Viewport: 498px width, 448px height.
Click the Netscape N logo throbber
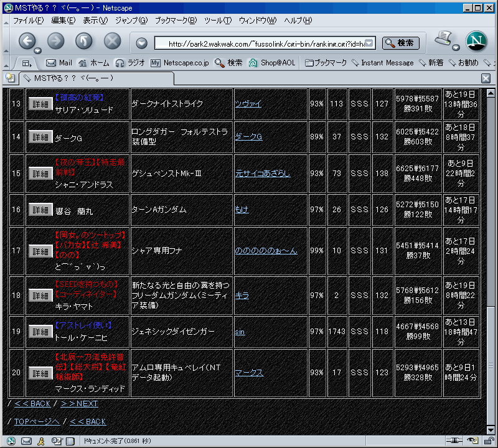tap(476, 41)
